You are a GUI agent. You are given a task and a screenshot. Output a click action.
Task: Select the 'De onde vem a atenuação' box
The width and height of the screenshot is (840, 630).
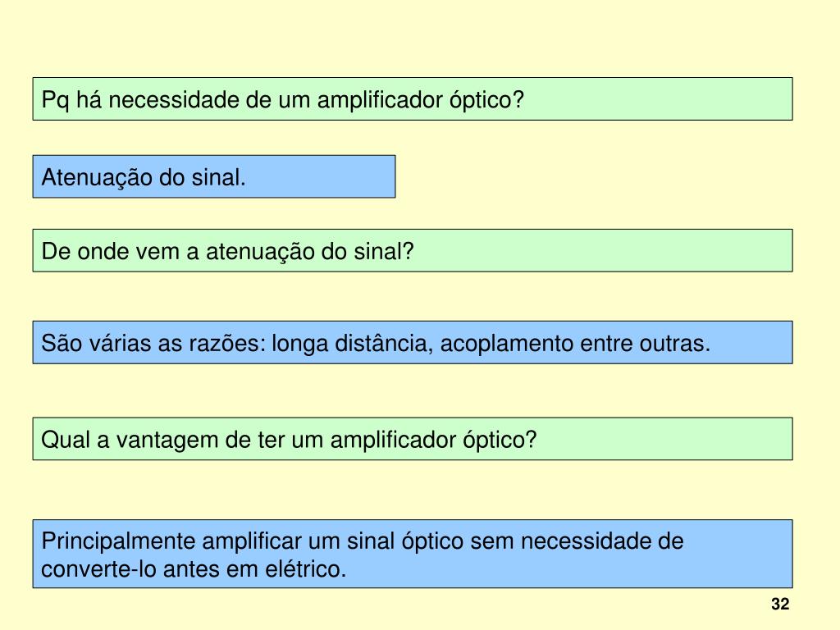click(x=413, y=251)
